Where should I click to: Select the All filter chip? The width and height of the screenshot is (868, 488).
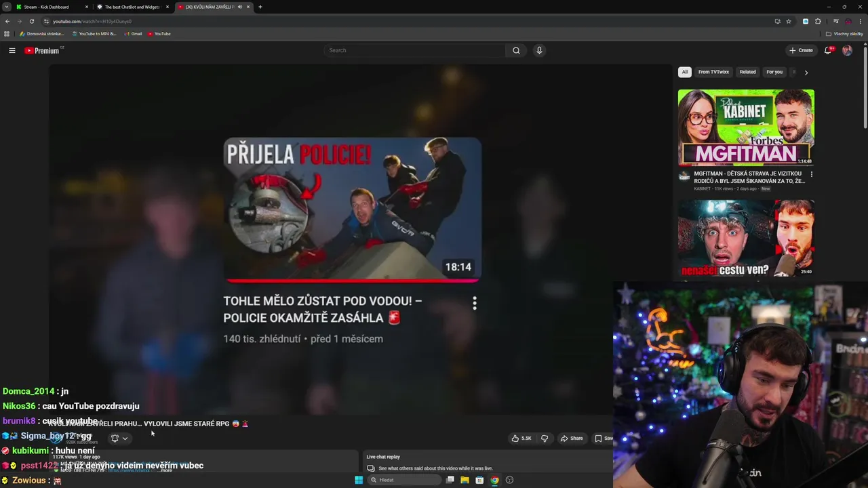pyautogui.click(x=684, y=72)
